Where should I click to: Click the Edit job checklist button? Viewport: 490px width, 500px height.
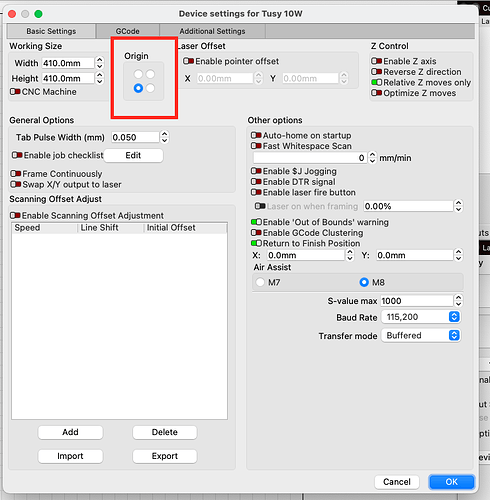133,155
